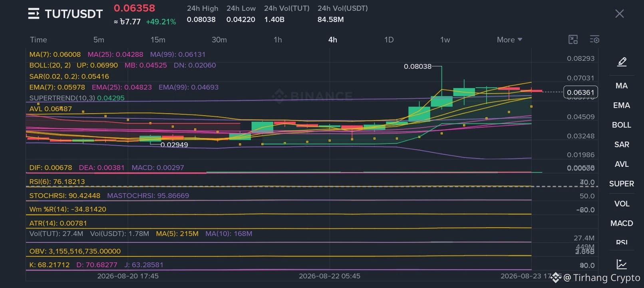Expand the More timeframes dropdown
This screenshot has width=644, height=288.
pos(509,40)
